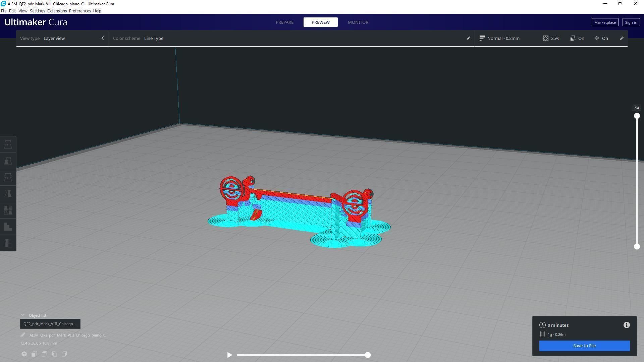
Task: Open the Support Blocker tool
Action: [8, 227]
